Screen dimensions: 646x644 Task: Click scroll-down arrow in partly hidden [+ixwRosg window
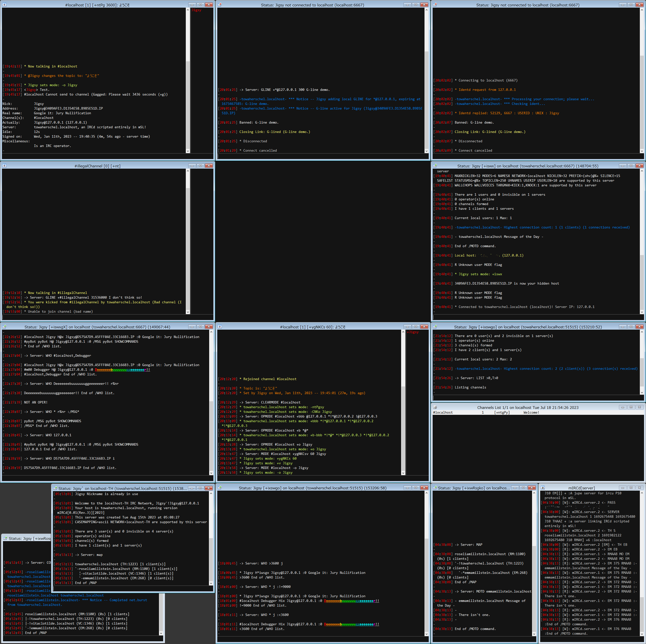pos(161,633)
